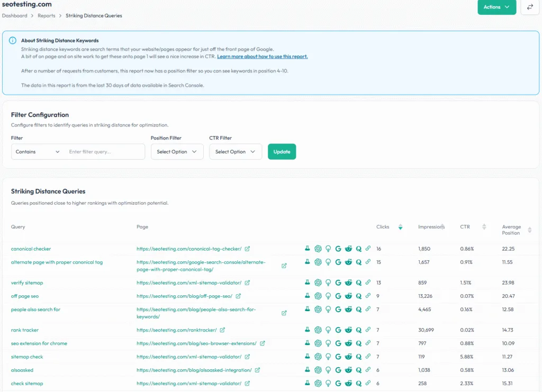This screenshot has width=542, height=392.
Task: Open Reddit results for "off page seo"
Action: pos(349,296)
